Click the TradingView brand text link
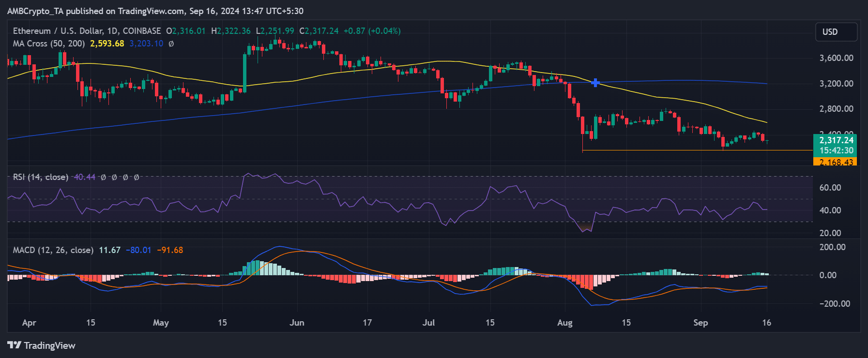Image resolution: width=868 pixels, height=358 pixels. 49,345
